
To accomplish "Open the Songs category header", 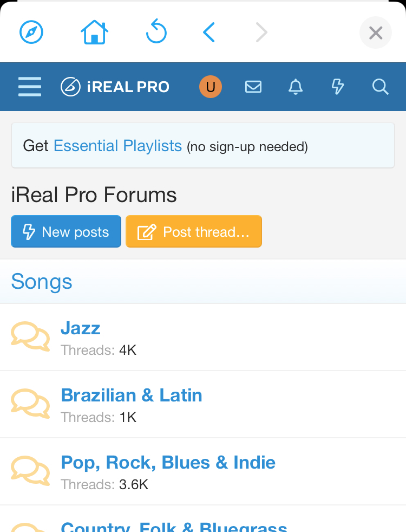I will click(x=42, y=282).
